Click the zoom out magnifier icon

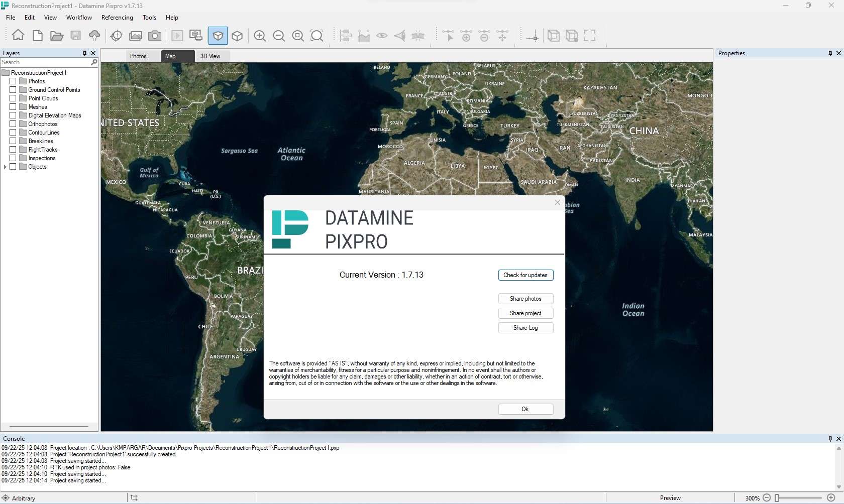(x=279, y=36)
